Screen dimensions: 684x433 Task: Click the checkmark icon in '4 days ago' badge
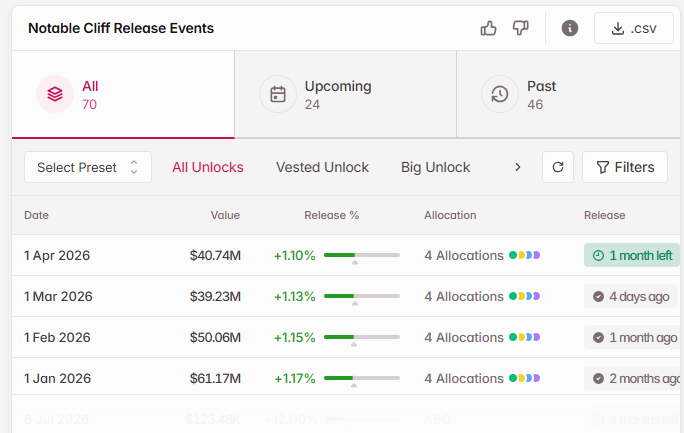coord(598,297)
